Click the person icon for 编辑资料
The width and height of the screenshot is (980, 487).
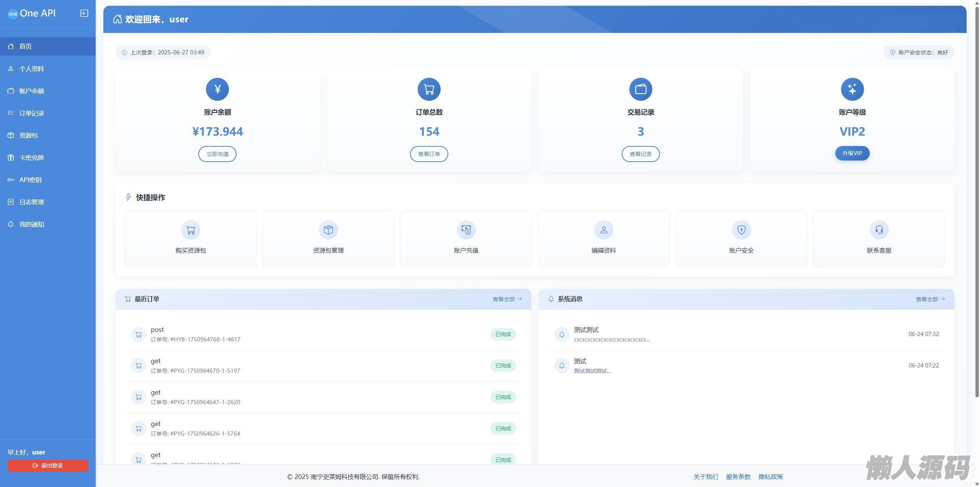pos(604,230)
